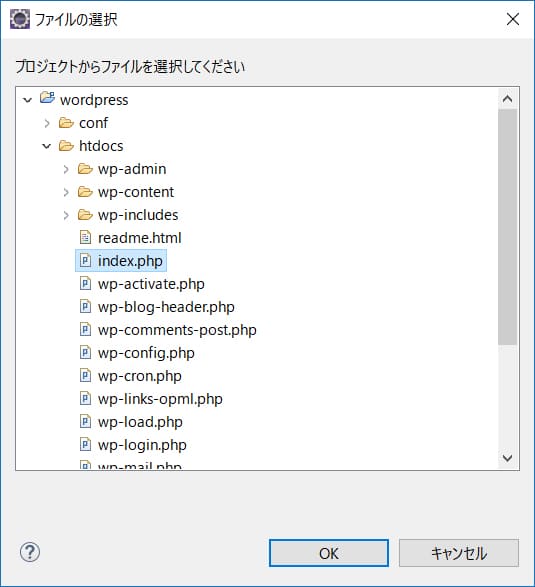Viewport: 535px width, 587px height.
Task: Collapse the htdocs folder
Action: pos(46,146)
